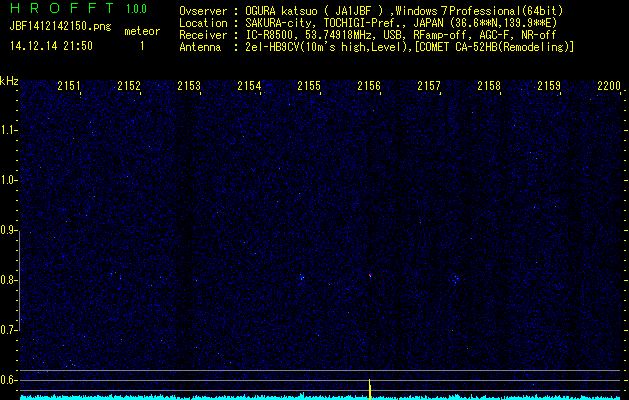
Task: Click the 2158 time tick label
Action: (x=489, y=86)
